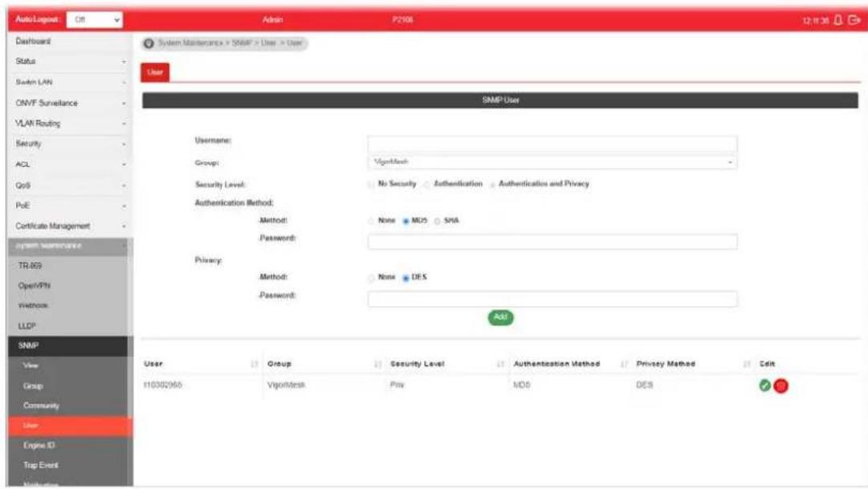Select Authentication security level radio
Screen dimensions: 868x489
coord(427,185)
